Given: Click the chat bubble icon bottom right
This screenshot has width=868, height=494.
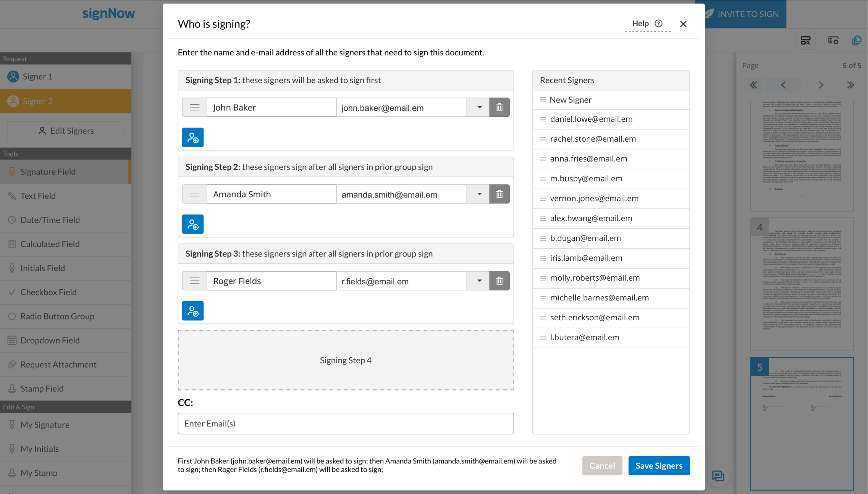Looking at the screenshot, I should pos(718,476).
